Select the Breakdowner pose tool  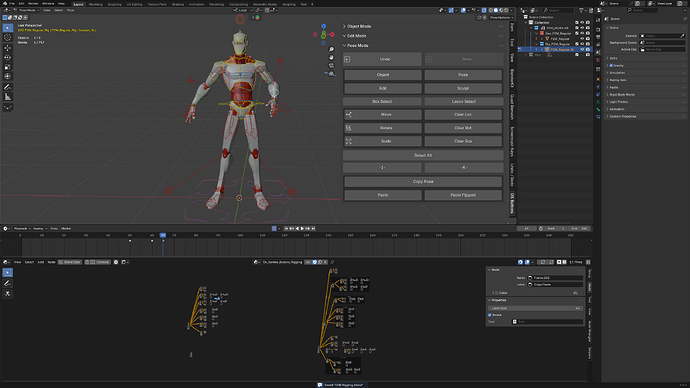click(x=7, y=107)
